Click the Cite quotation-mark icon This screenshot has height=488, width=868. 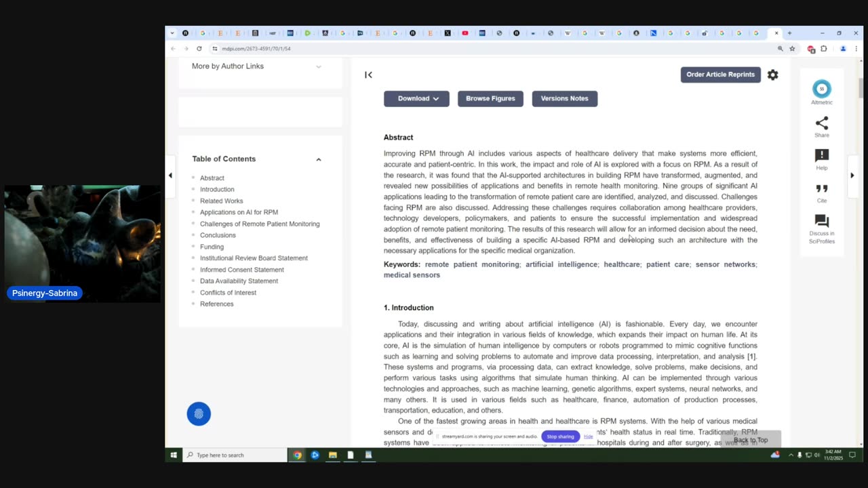821,188
